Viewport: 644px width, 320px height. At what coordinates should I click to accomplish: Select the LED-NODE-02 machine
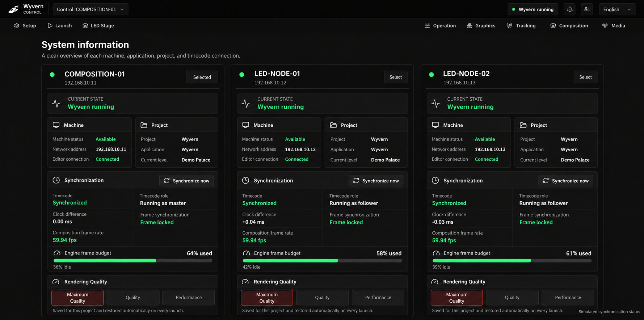[585, 77]
